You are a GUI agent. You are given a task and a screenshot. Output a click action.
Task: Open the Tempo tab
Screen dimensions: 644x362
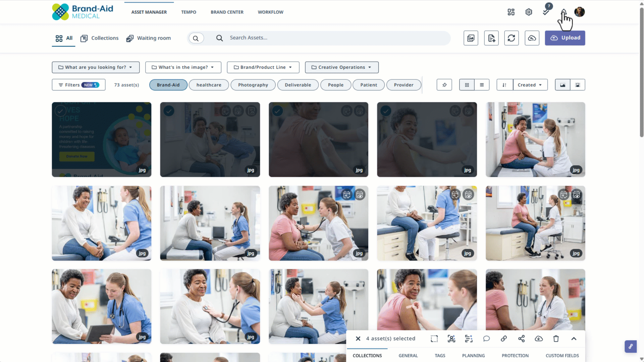click(189, 12)
